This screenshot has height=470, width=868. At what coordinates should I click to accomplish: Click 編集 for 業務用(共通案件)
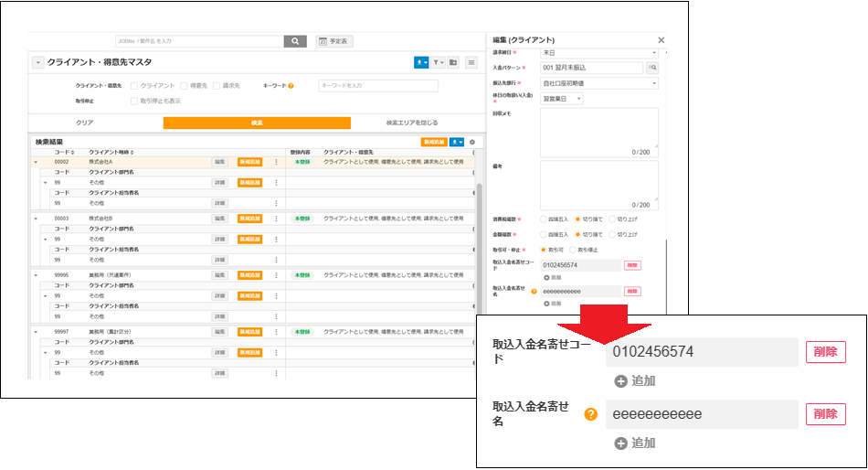coord(220,275)
